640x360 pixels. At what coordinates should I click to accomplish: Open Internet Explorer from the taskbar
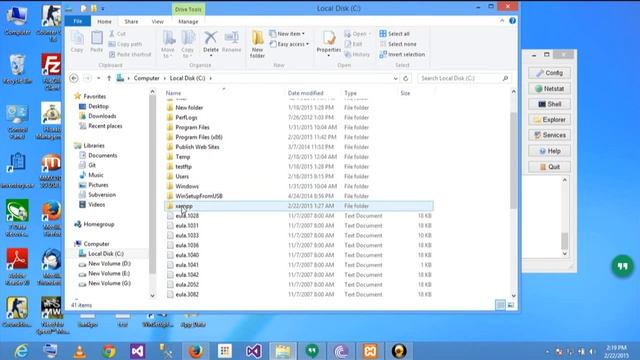pos(21,351)
